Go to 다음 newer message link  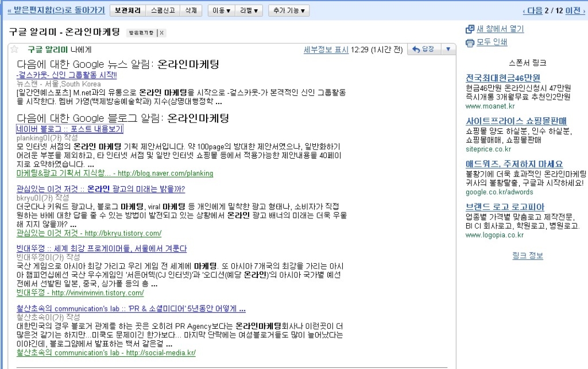coord(532,10)
